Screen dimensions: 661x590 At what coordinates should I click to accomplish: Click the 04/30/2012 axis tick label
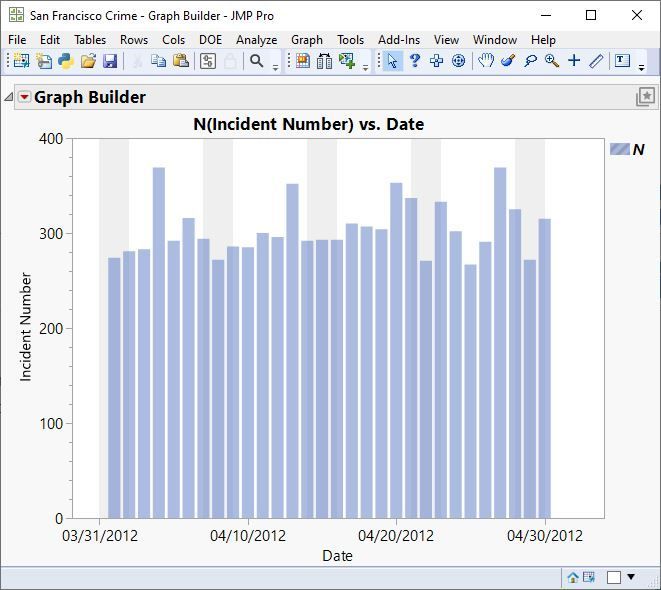click(x=545, y=536)
